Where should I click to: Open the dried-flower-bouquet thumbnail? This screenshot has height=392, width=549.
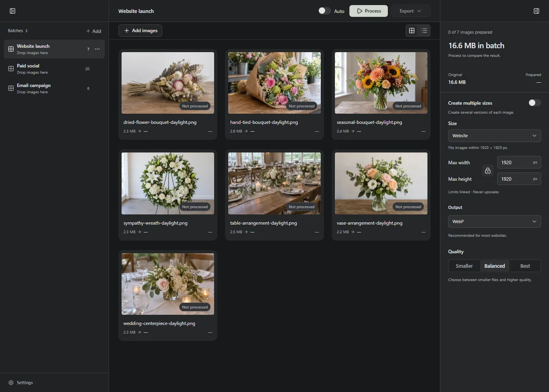[168, 83]
